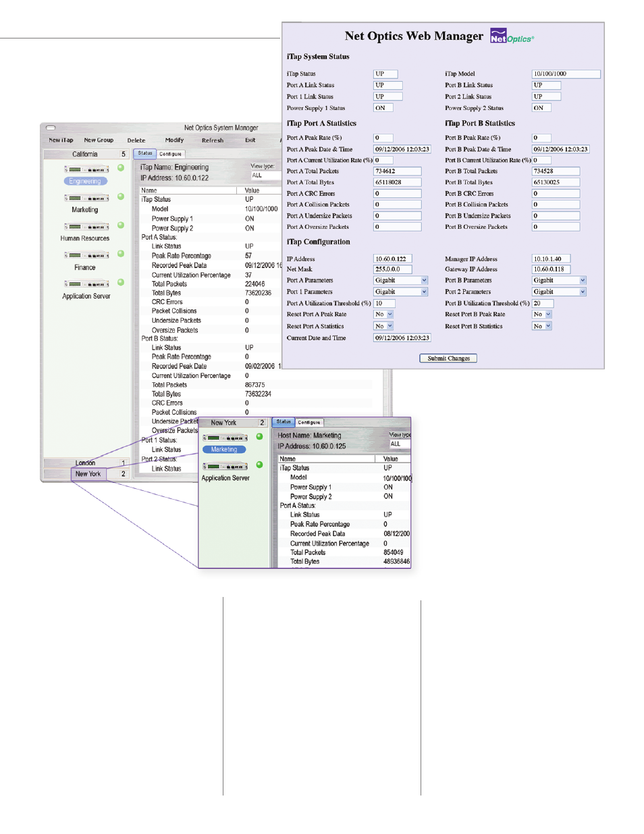Viewport: 644px width, 834px height.
Task: Switch to Configure tab for Engineering iTap
Action: 171,154
